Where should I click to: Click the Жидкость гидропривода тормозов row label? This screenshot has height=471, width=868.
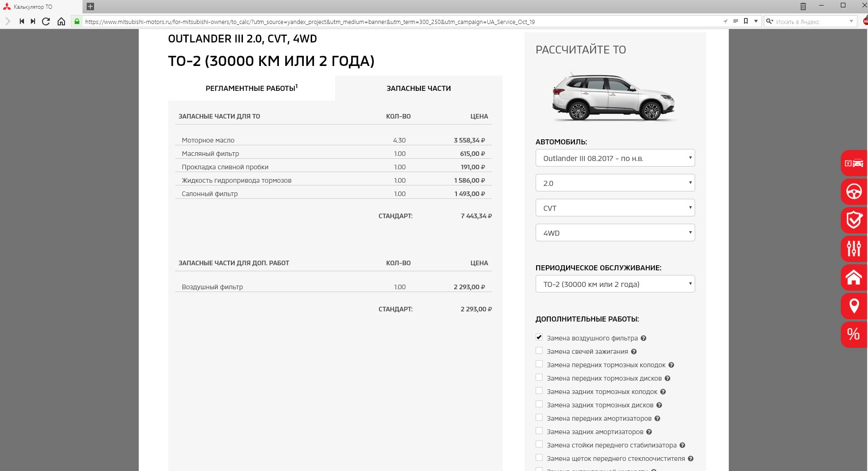tap(236, 180)
